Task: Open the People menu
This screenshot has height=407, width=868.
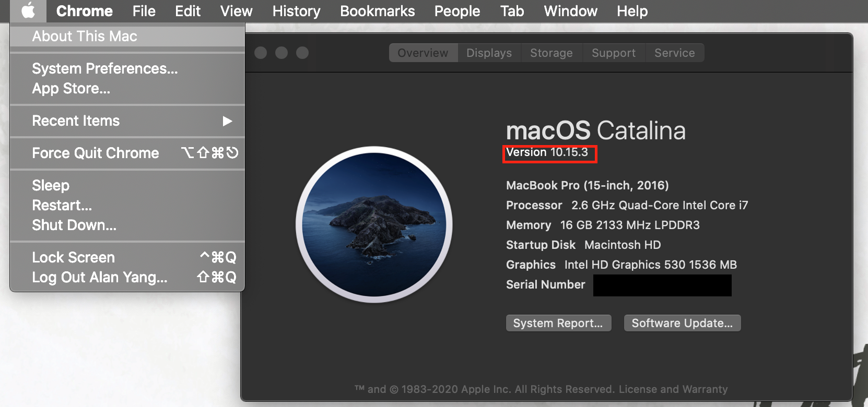Action: coord(457,11)
